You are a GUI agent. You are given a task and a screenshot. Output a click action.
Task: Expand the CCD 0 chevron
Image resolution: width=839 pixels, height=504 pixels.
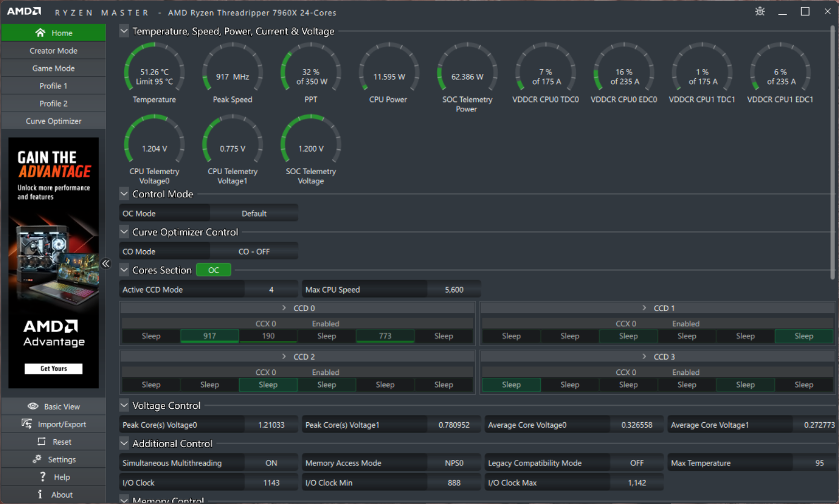284,308
